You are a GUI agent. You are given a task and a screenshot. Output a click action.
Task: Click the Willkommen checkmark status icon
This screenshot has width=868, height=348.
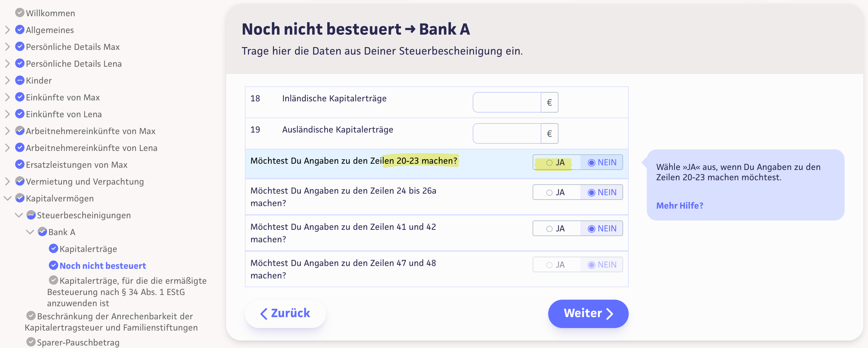(x=20, y=13)
